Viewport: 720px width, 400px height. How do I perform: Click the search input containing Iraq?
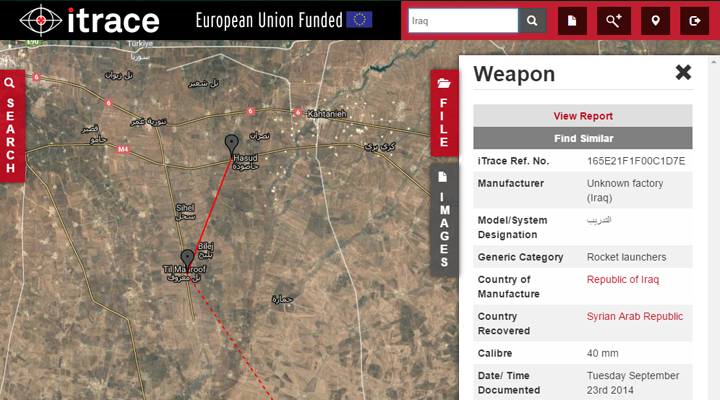coord(463,21)
